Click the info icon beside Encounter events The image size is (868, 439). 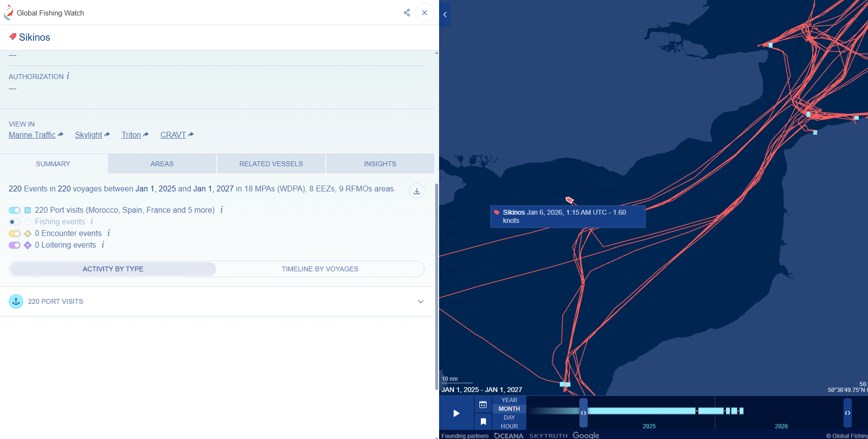[x=109, y=233]
